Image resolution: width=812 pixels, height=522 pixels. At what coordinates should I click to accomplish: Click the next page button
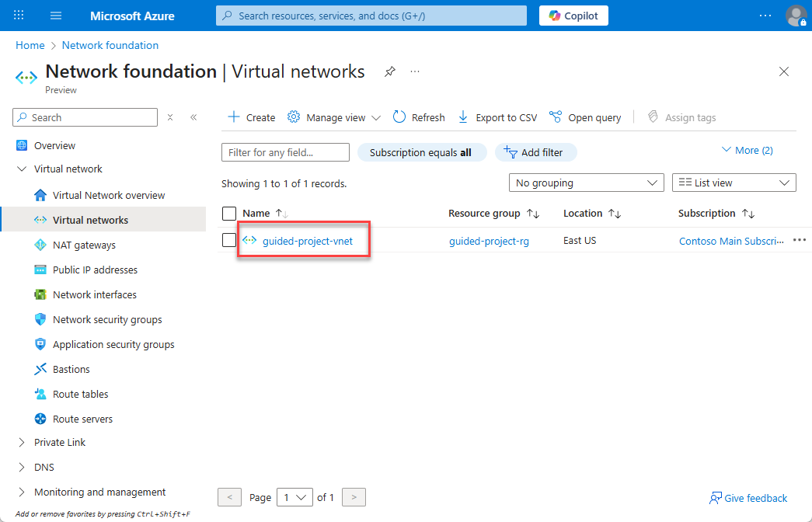pyautogui.click(x=354, y=497)
